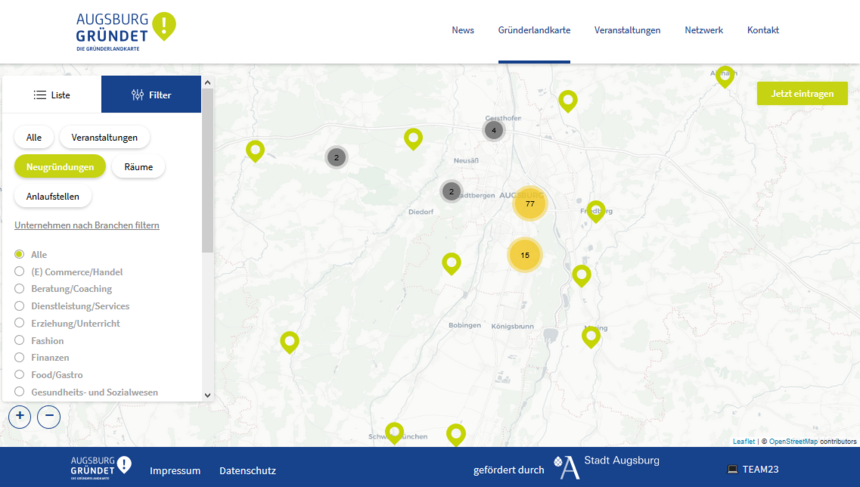This screenshot has width=860, height=487.
Task: Click Unternehmen nach Branchen filtern link
Action: click(x=87, y=225)
